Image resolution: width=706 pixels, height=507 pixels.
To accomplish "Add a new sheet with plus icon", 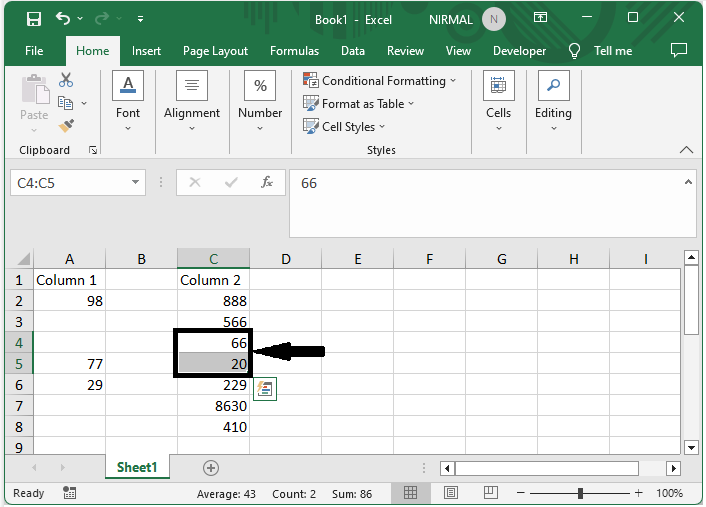I will (210, 467).
